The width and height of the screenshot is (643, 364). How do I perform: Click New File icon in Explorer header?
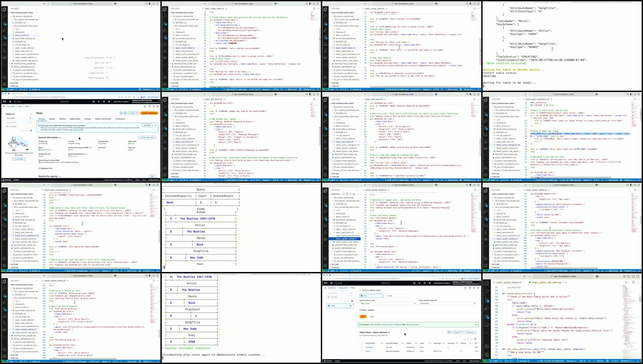pyautogui.click(x=344, y=194)
